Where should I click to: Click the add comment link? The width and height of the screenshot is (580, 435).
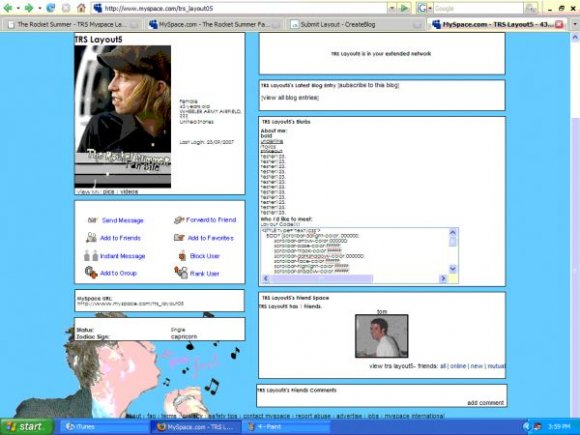coord(485,403)
